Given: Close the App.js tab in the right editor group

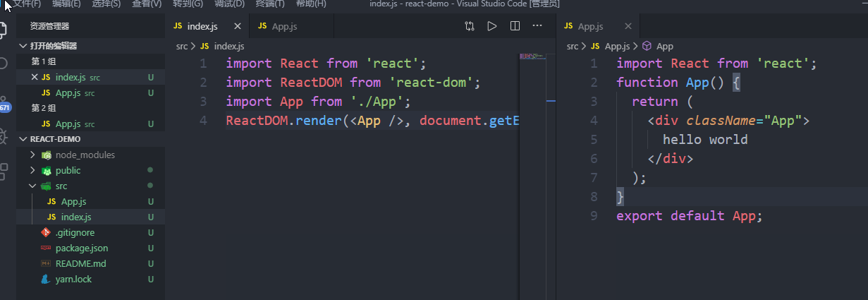Looking at the screenshot, I should click(x=628, y=26).
